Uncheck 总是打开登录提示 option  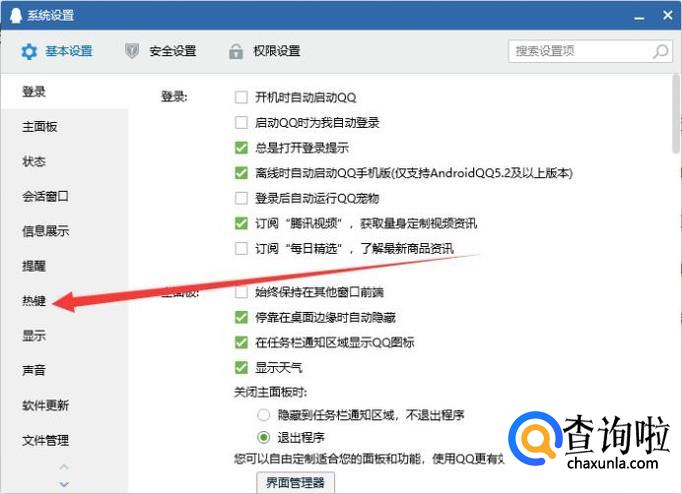point(241,148)
